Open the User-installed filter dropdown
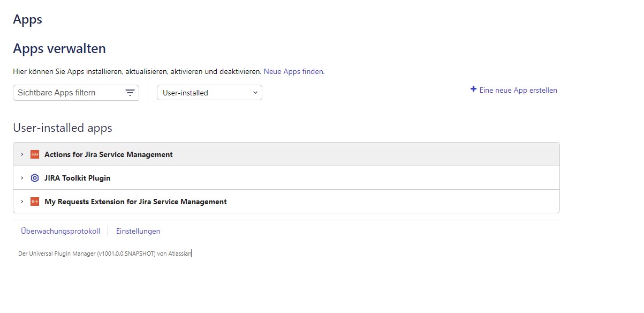The image size is (644, 313). [x=209, y=93]
